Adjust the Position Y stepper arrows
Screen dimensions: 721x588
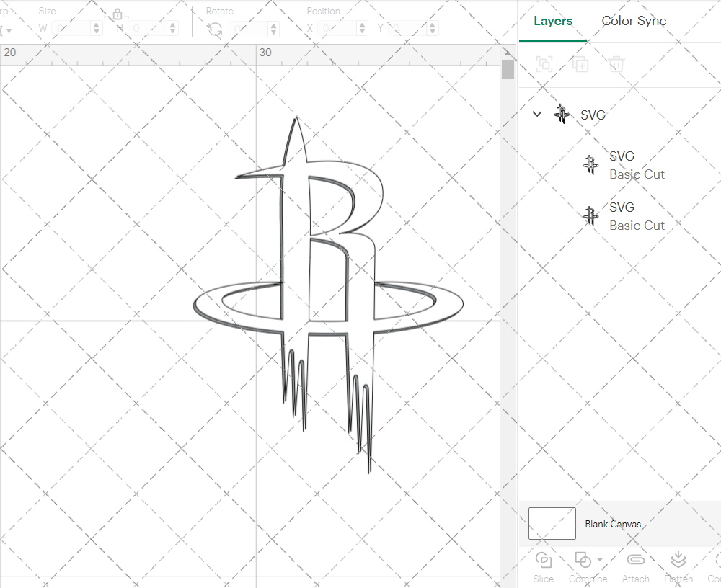point(432,29)
